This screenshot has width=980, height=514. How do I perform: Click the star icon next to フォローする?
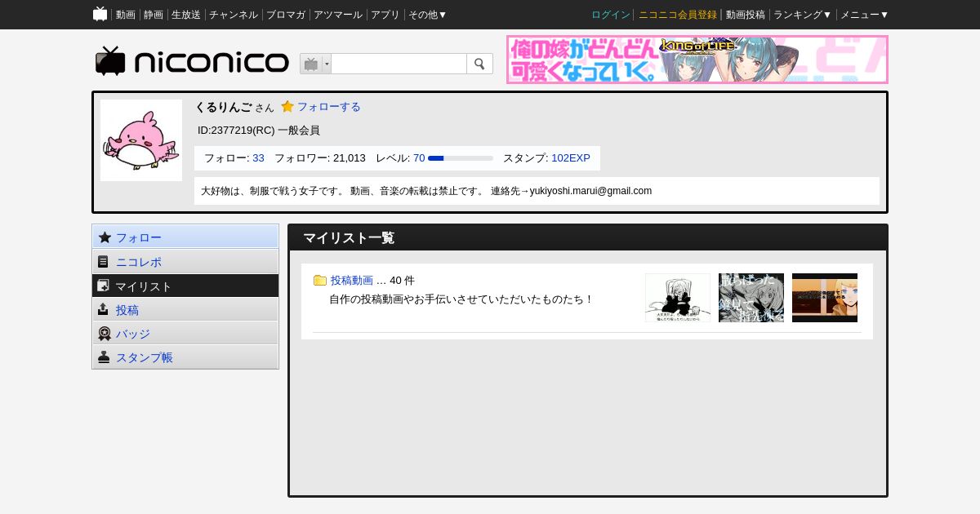287,107
